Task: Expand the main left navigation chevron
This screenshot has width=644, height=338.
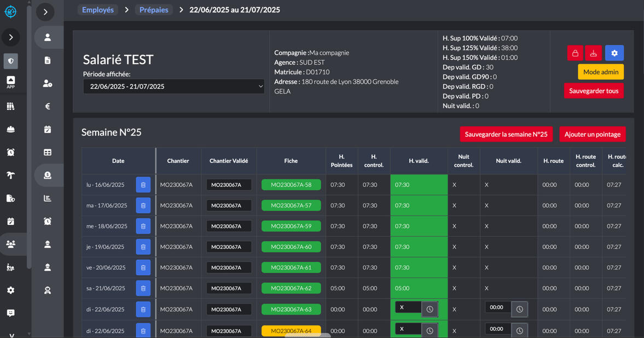Action: [x=11, y=37]
